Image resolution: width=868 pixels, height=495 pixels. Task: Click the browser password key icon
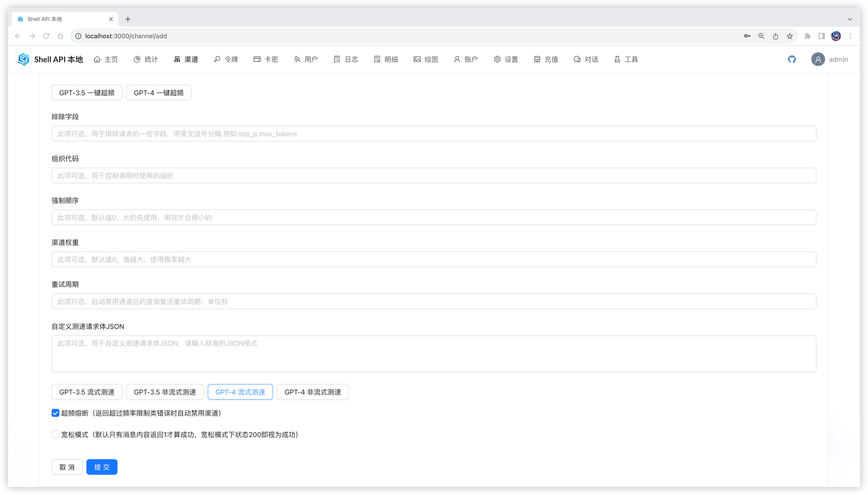click(x=747, y=36)
